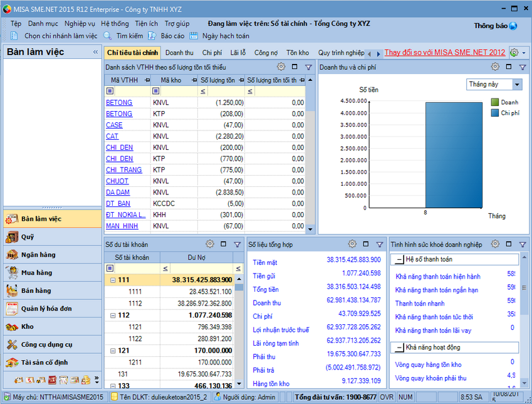532x404 pixels.
Task: Click the dark red book icon in navigation strip
Action: coord(52,380)
